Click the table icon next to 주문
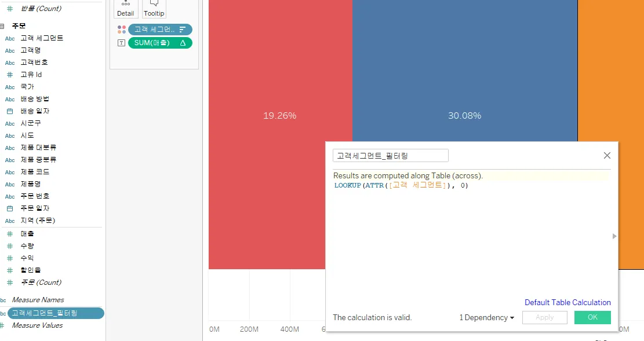 [2, 26]
